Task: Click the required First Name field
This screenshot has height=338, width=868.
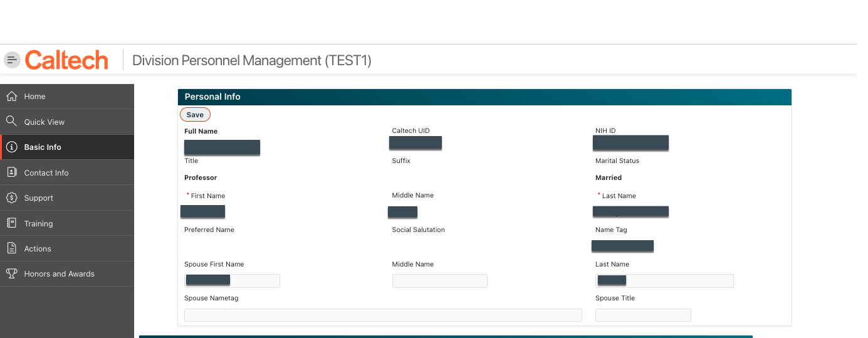Action: 202,211
